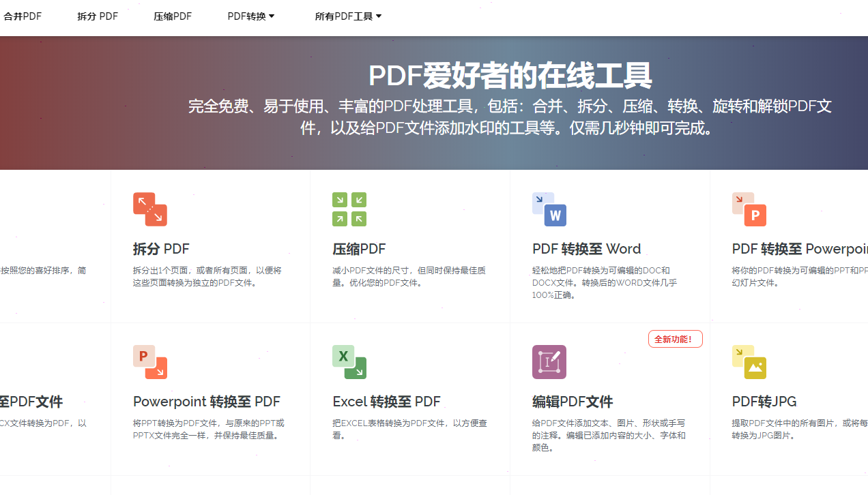
Task: Expand the PDF转换 dropdown menu
Action: 251,16
